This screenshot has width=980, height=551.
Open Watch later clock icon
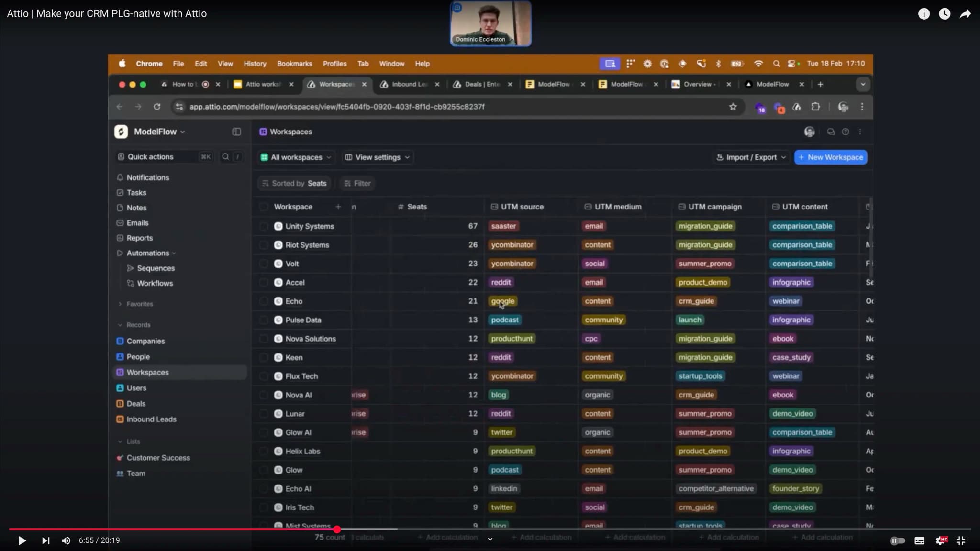(945, 14)
